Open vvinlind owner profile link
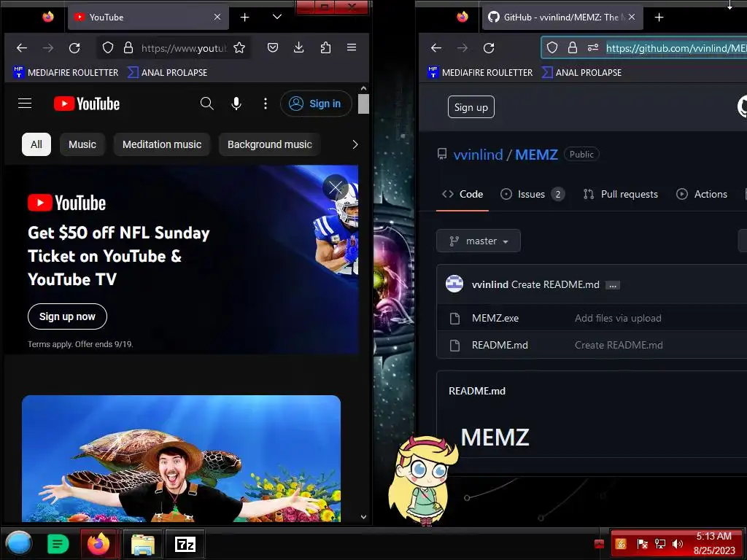Image resolution: width=747 pixels, height=560 pixels. 478,155
